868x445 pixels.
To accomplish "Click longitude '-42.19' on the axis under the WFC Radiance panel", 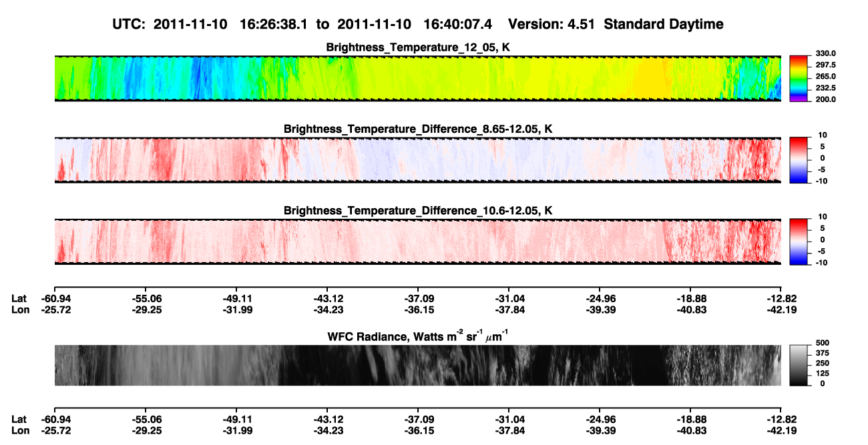I will tap(782, 430).
